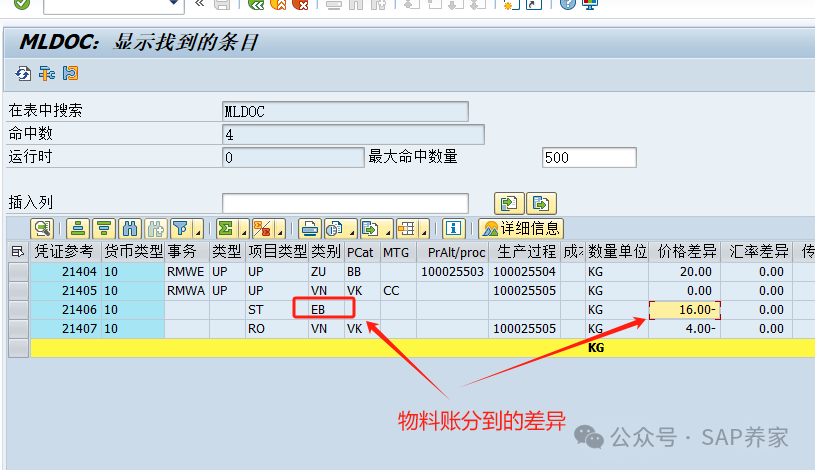Click the '汇率差异' column header
The width and height of the screenshot is (815, 470).
pyautogui.click(x=756, y=252)
